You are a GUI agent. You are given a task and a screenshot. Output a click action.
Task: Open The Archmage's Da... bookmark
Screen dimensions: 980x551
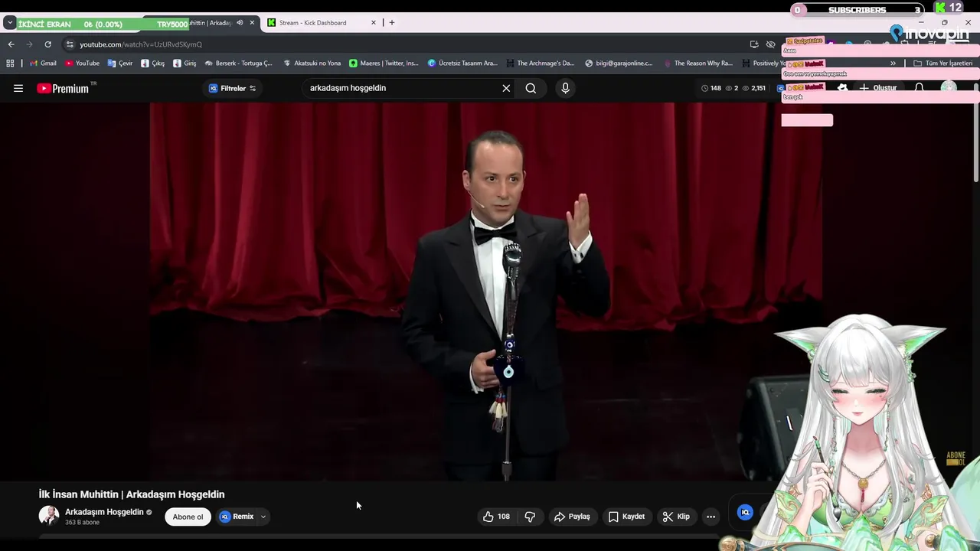click(x=540, y=64)
